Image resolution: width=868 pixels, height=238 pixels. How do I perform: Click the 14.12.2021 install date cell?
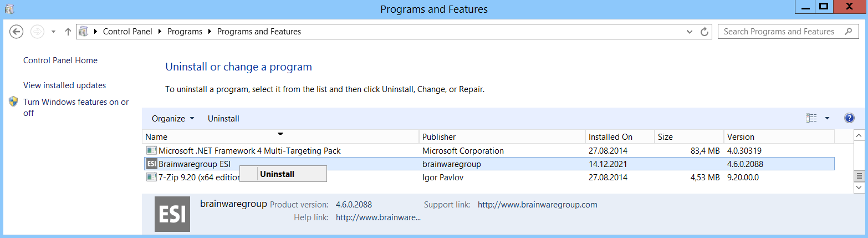pos(607,164)
